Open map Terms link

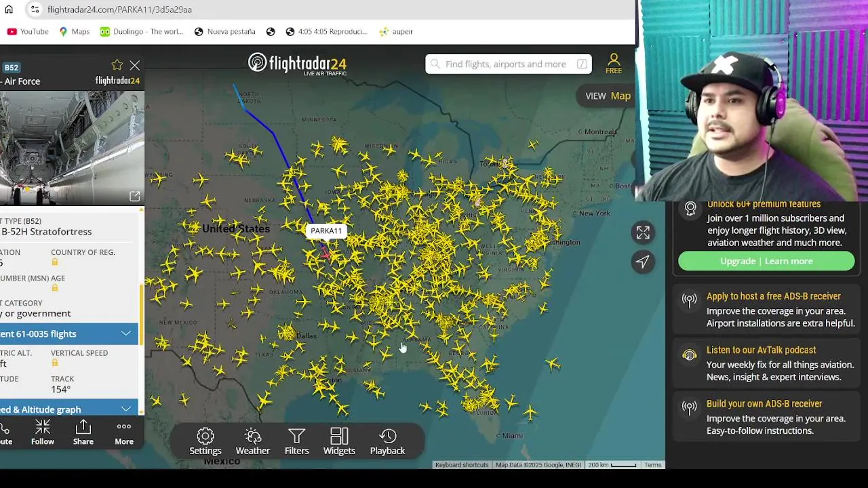[x=653, y=465]
